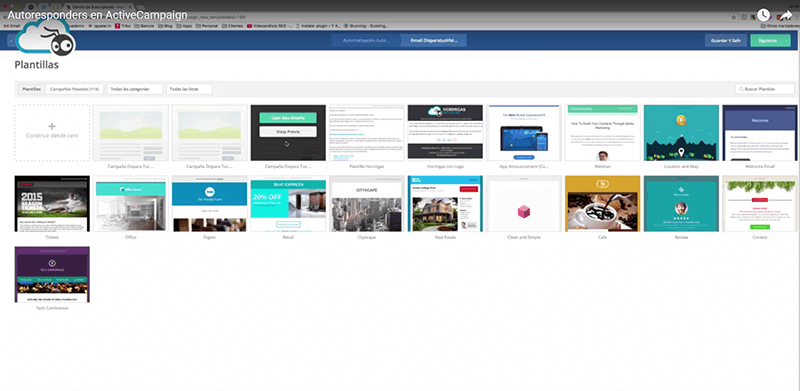Select the App Announcement template thumbnail
The width and height of the screenshot is (800, 391).
(524, 133)
